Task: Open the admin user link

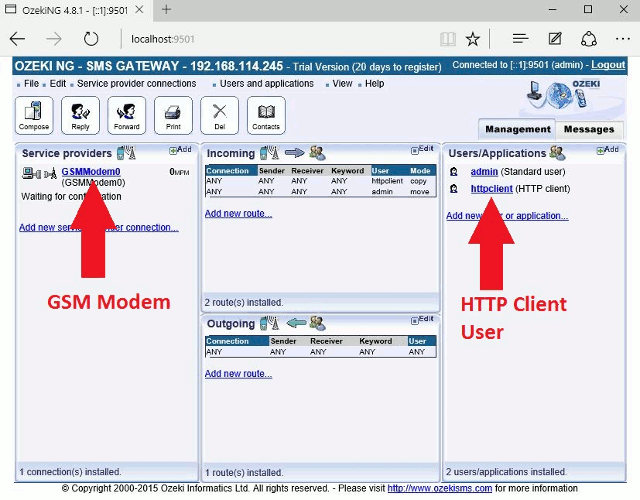Action: (484, 172)
